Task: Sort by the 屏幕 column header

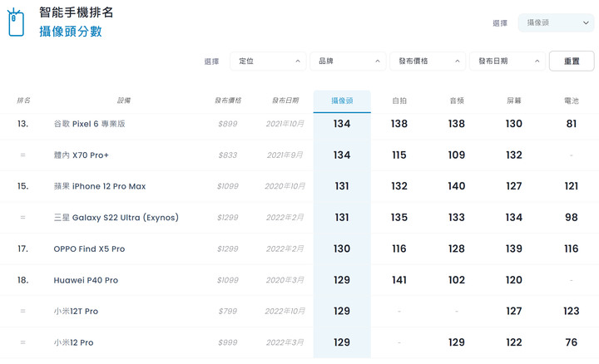Action: pyautogui.click(x=514, y=101)
